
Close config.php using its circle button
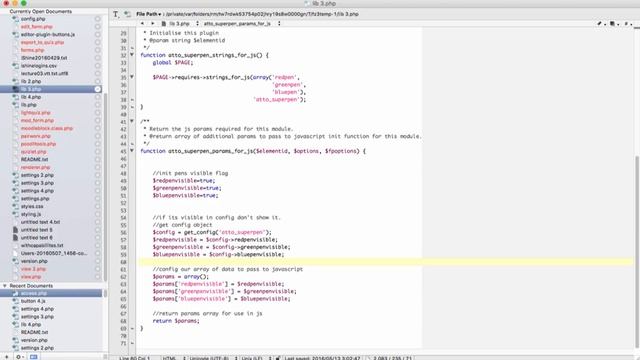click(x=98, y=19)
